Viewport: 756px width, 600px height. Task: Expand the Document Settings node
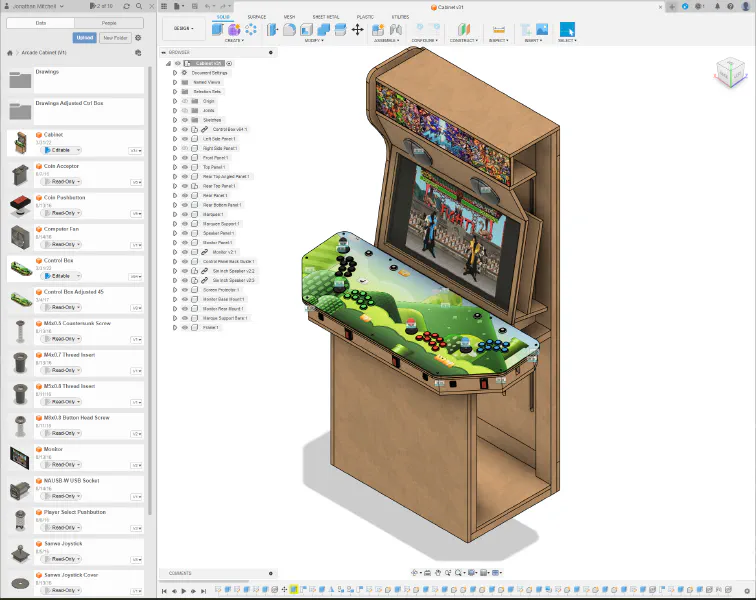[174, 73]
